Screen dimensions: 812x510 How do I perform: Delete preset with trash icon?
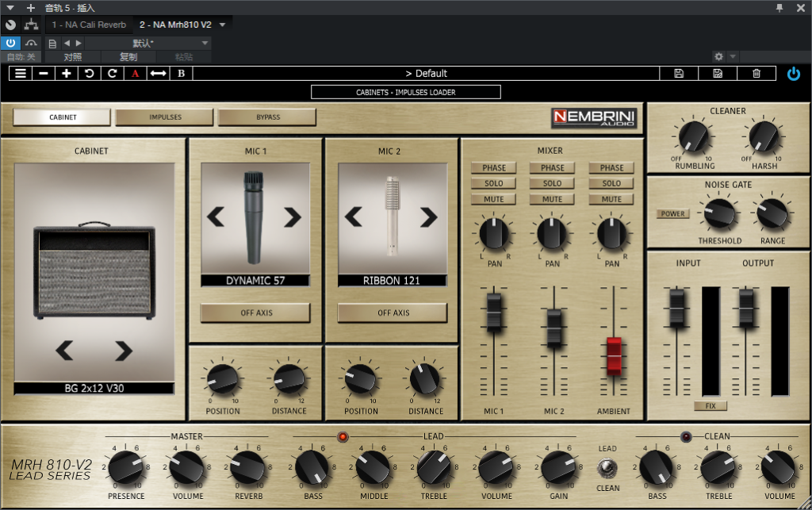[x=756, y=74]
